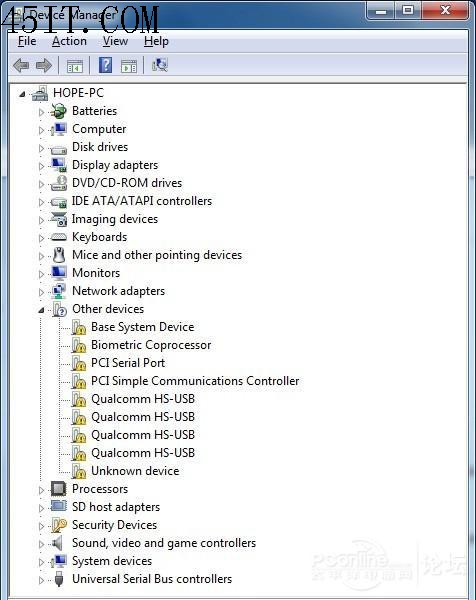Viewport: 476px width, 600px height.
Task: Select the Network adapters icon
Action: coord(59,291)
